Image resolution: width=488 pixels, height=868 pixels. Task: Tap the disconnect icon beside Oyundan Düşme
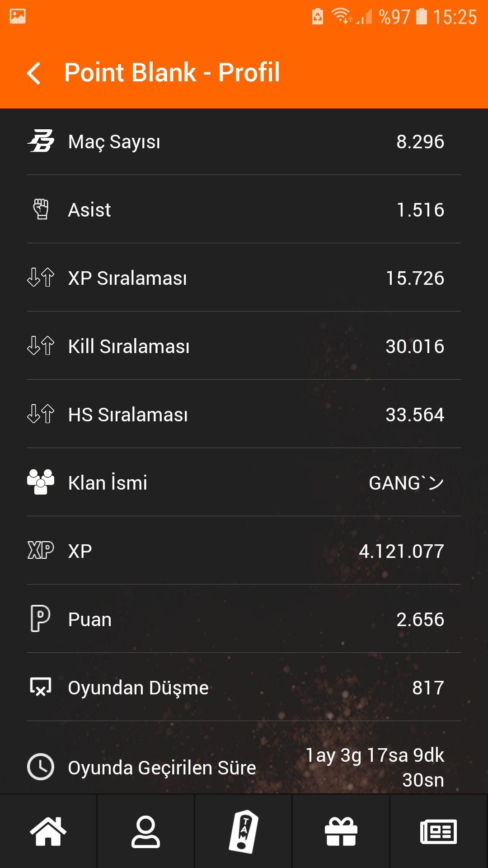41,687
